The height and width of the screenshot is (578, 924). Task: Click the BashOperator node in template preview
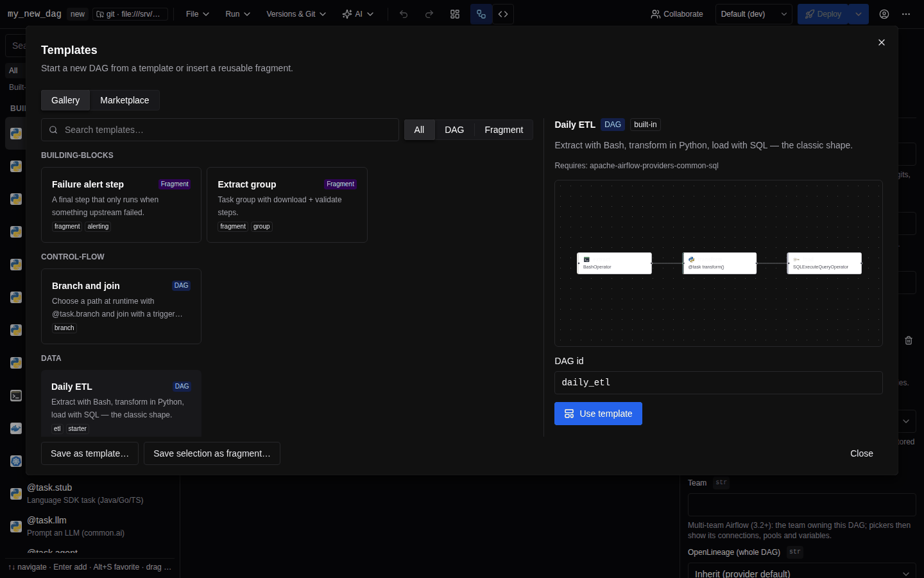tap(614, 263)
